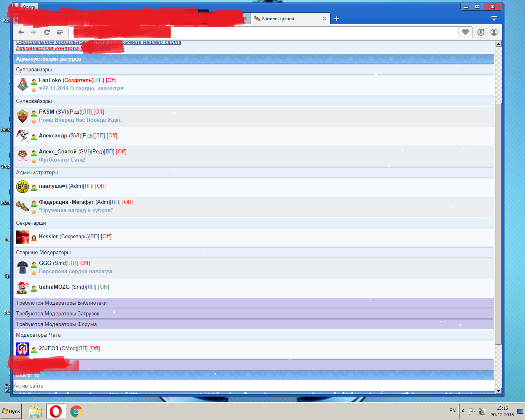Image resolution: width=525 pixels, height=420 pixels.
Task: Open GGG's profile link
Action: [x=45, y=263]
